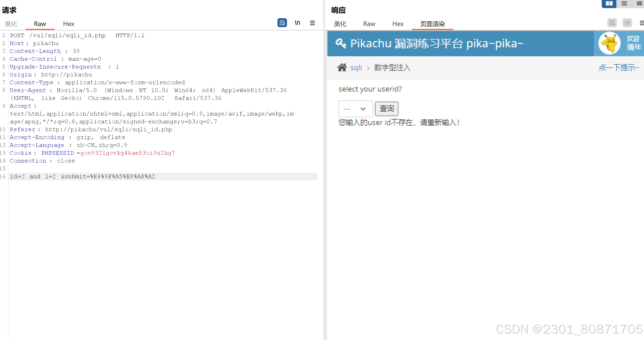Image resolution: width=644 pixels, height=340 pixels.
Task: Toggle show non-printable chars in request
Action: (297, 23)
